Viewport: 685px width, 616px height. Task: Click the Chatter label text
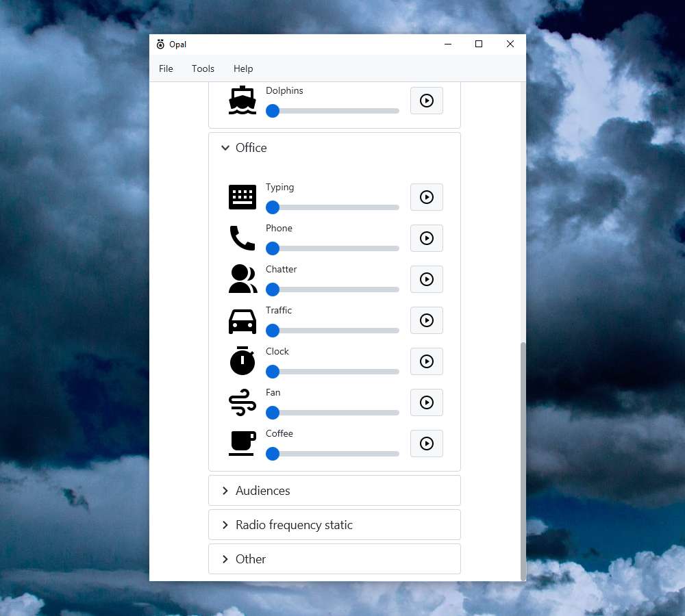pyautogui.click(x=281, y=269)
